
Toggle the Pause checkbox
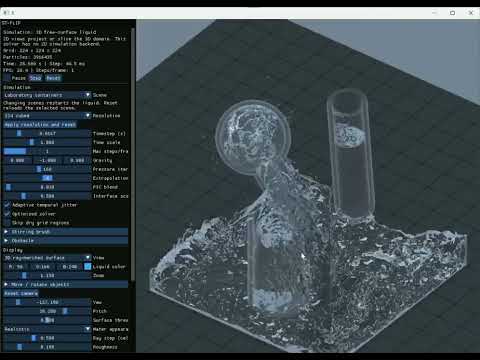(x=7, y=78)
